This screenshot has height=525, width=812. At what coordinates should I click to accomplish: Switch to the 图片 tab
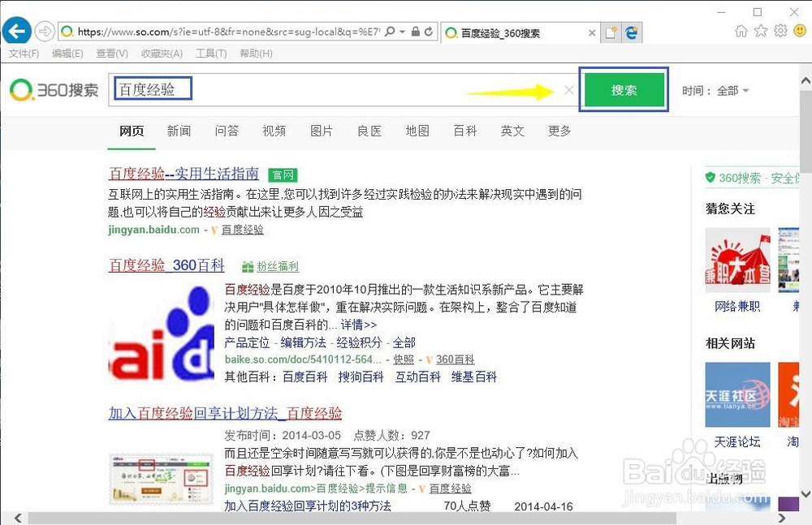coord(322,131)
